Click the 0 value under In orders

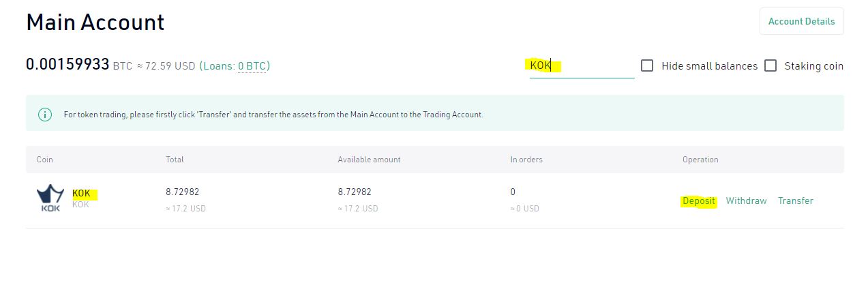(513, 192)
